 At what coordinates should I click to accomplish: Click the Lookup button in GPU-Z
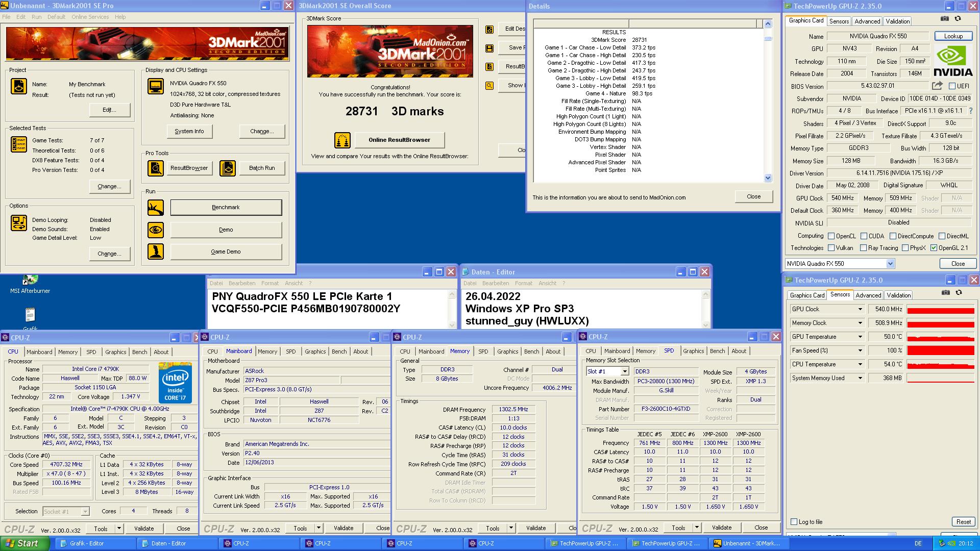953,36
